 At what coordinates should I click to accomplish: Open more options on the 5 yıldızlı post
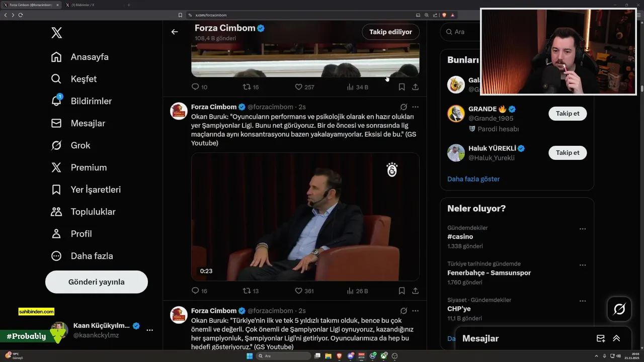[416, 311]
